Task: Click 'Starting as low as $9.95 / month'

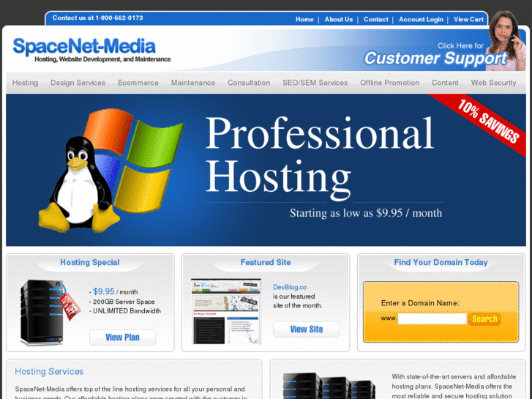Action: click(x=366, y=213)
